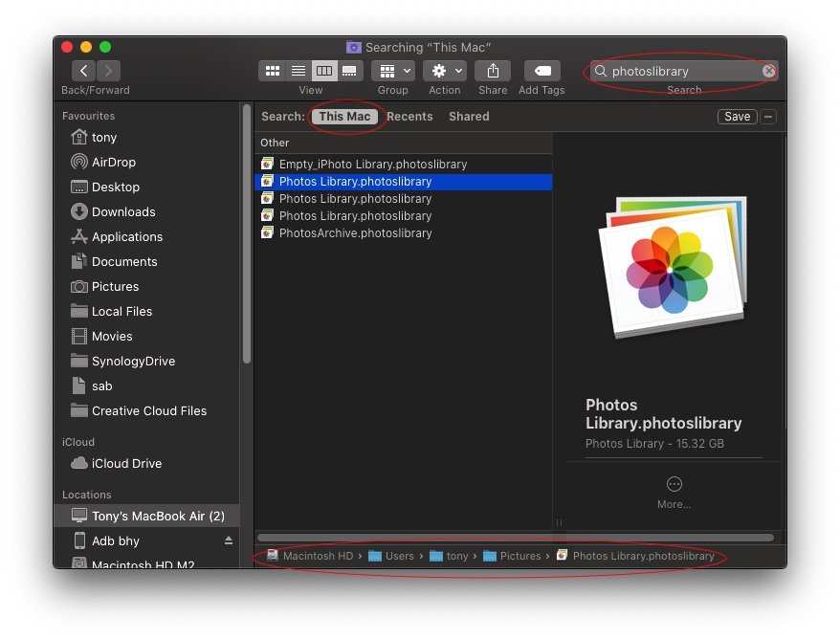840x639 pixels.
Task: Select Shared search scope
Action: [x=469, y=117]
